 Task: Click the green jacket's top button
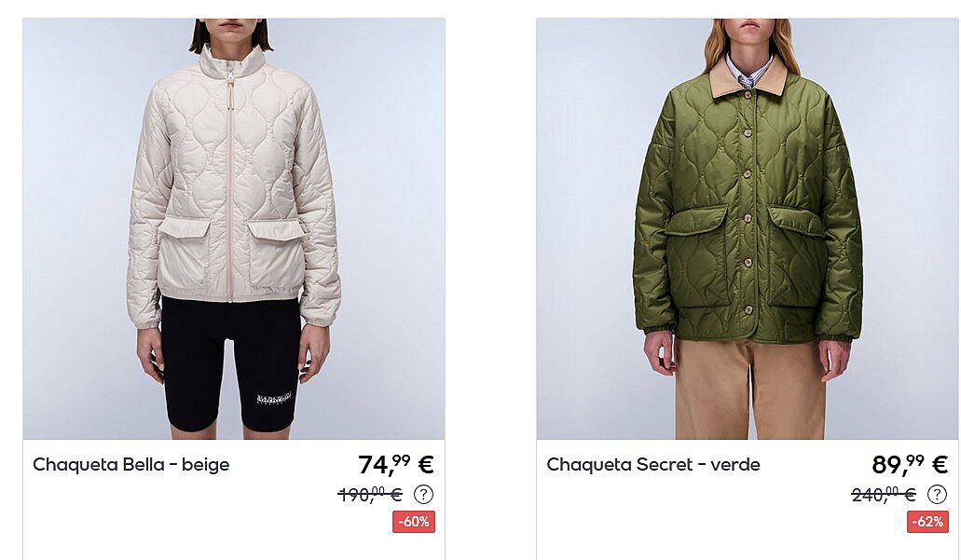click(748, 94)
